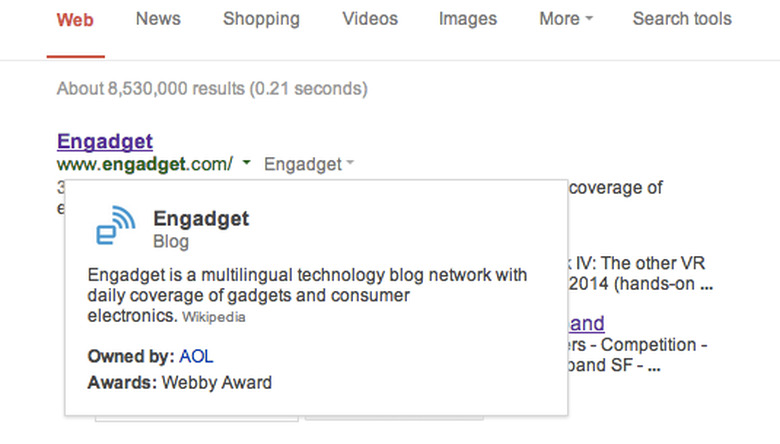Click the results count text

tap(212, 89)
